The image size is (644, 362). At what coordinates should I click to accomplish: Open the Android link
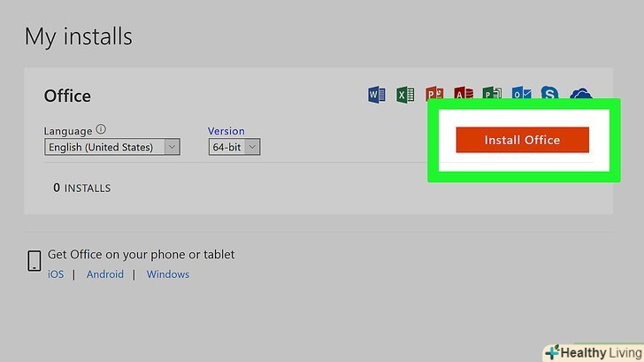(x=104, y=274)
